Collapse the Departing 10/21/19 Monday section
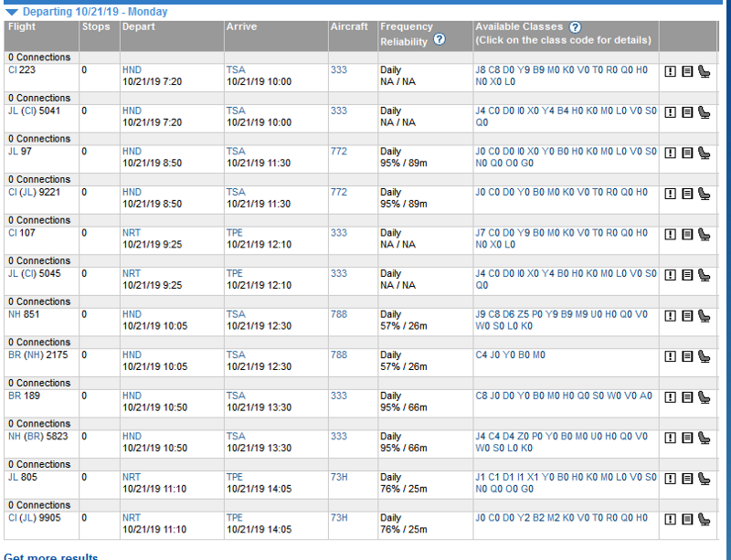 [12, 12]
